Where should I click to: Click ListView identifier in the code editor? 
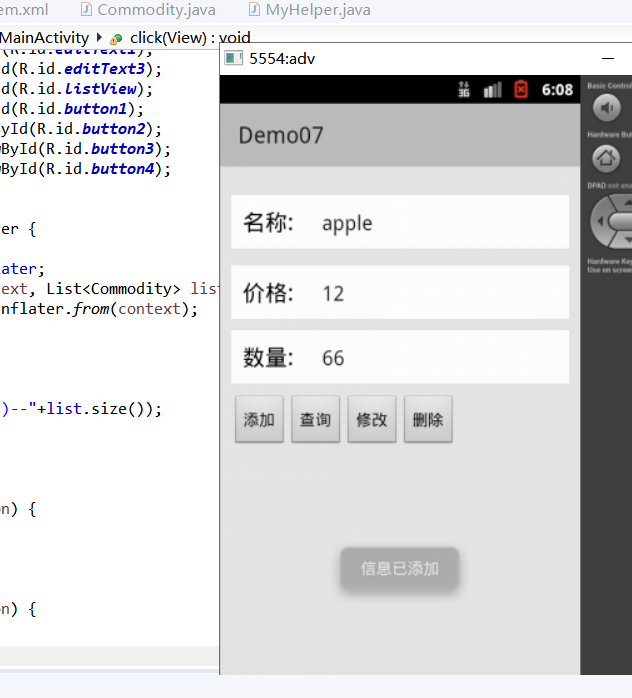click(100, 89)
